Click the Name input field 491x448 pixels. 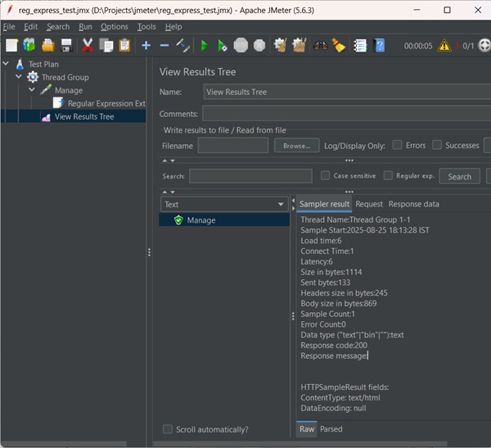(347, 92)
